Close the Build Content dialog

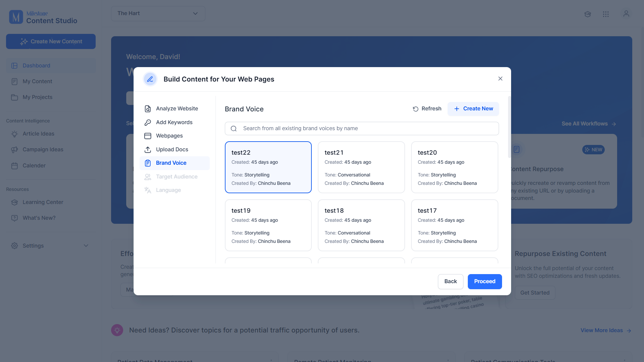pyautogui.click(x=500, y=79)
